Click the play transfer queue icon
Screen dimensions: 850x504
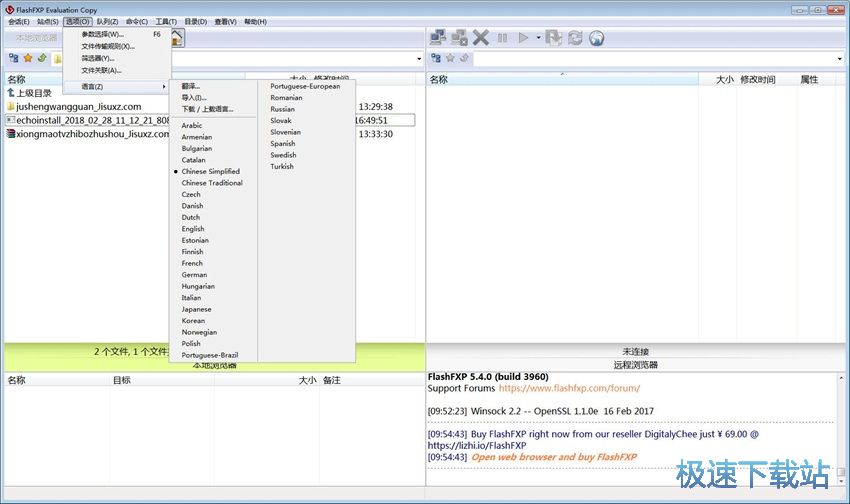point(523,37)
